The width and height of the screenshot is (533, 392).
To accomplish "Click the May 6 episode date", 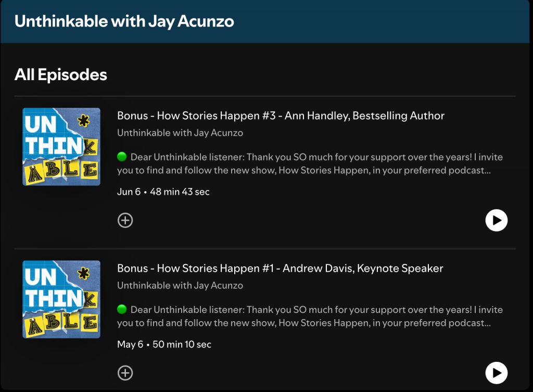I will [x=130, y=345].
